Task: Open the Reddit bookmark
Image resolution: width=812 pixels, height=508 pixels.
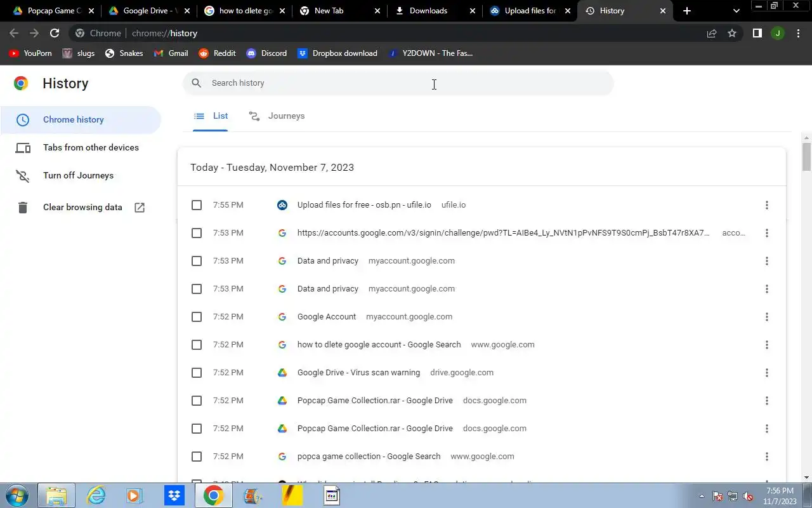Action: [217, 53]
